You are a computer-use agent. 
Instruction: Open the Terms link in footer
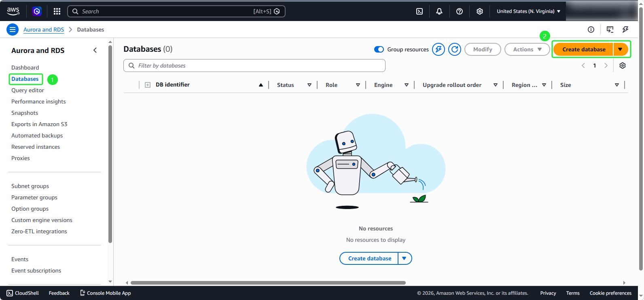pyautogui.click(x=573, y=293)
